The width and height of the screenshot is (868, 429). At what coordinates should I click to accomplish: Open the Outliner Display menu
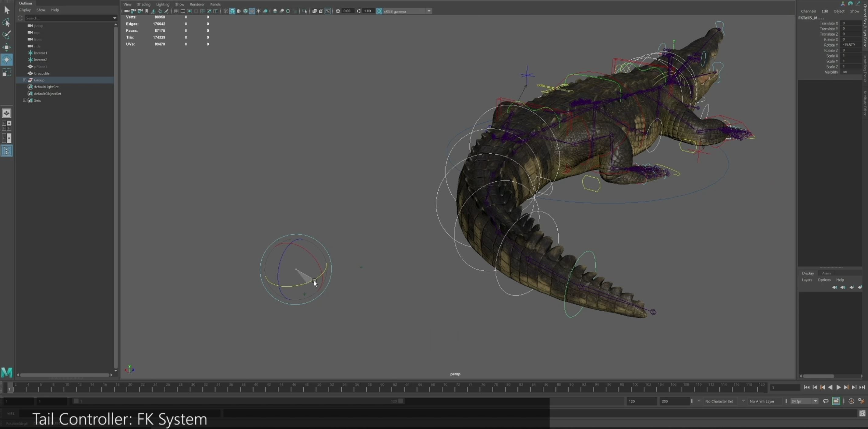coord(25,10)
